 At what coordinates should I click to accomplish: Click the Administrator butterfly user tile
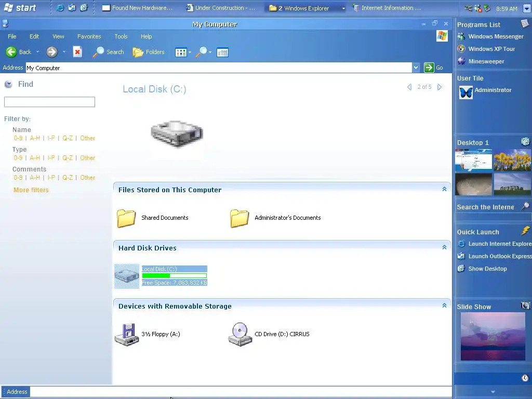[x=466, y=92]
